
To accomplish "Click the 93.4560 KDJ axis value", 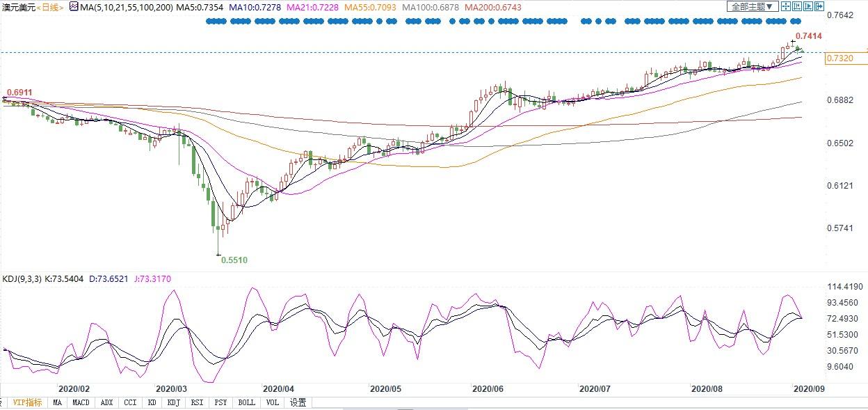I will pyautogui.click(x=844, y=302).
